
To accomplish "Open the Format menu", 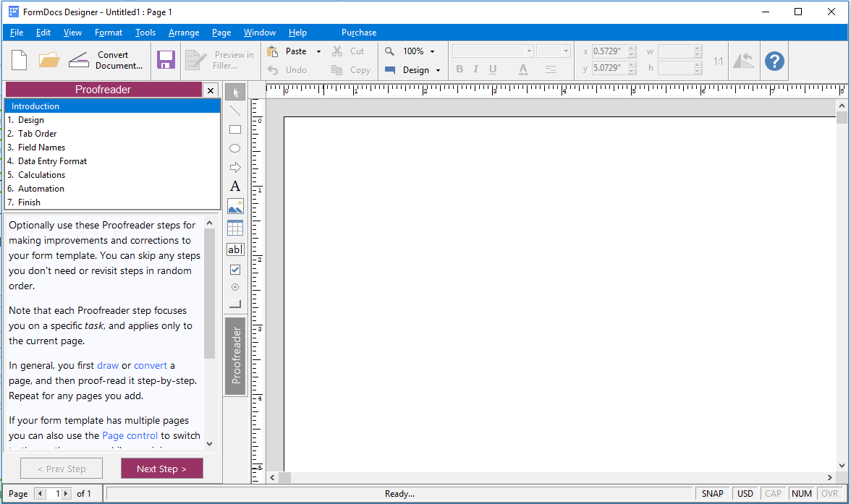I will point(109,33).
